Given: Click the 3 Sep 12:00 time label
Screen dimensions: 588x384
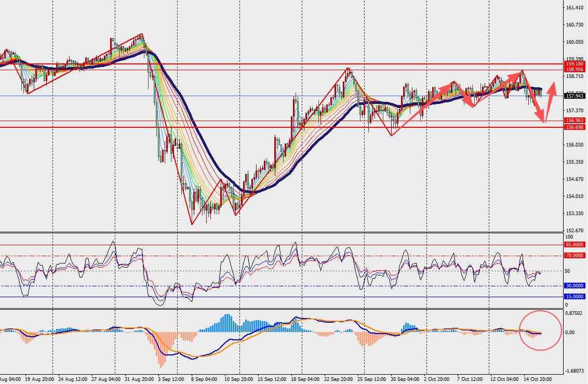Looking at the screenshot, I should [171, 379].
